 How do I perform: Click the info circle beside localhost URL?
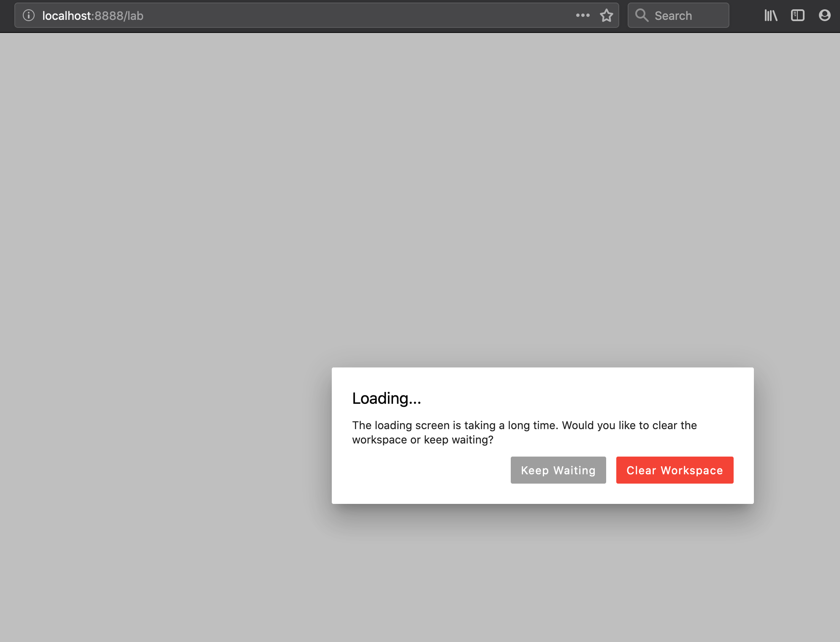[28, 15]
